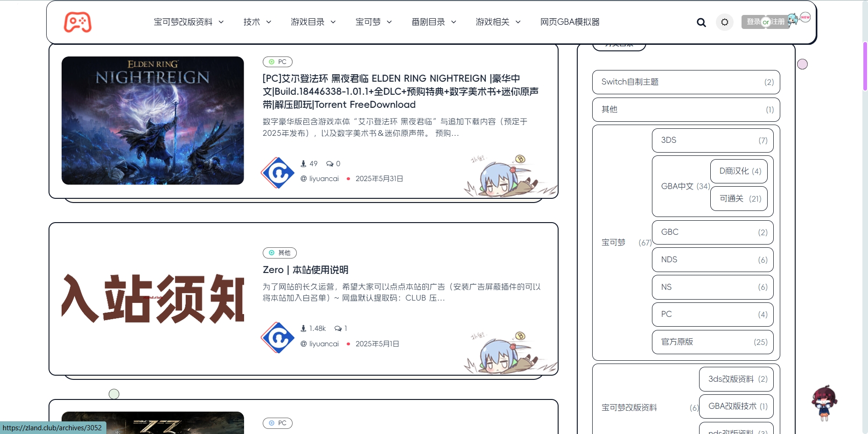
Task: Click the chibi character on Zero card
Action: pyautogui.click(x=510, y=353)
